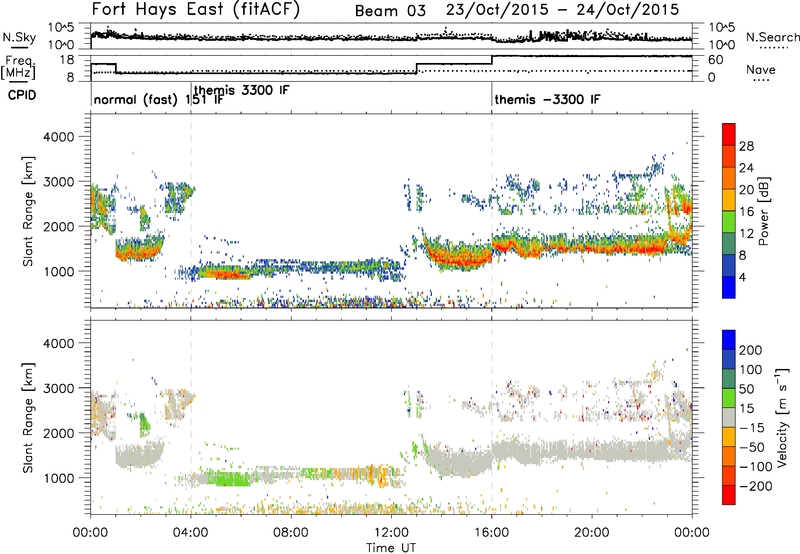Click the red bottom segment of Velocity colorbar
800x554 pixels.
point(729,495)
